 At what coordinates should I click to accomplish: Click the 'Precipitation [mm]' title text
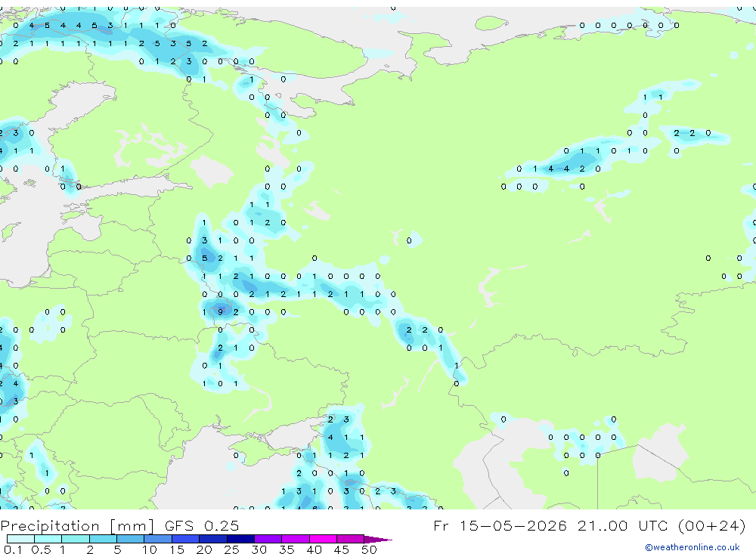pos(77,525)
